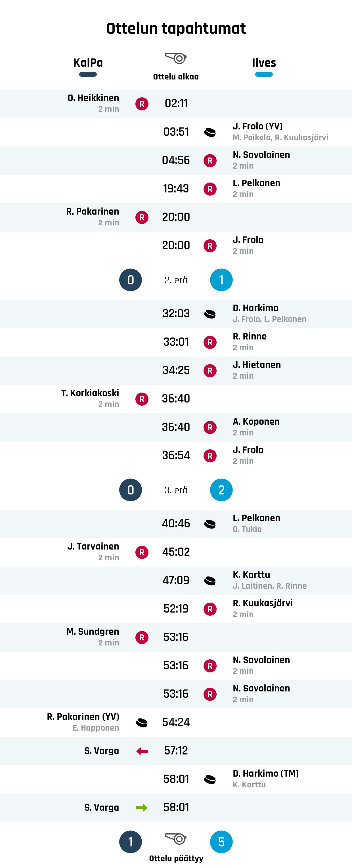Click the 2. erä period divider label
This screenshot has width=352, height=868.
(176, 280)
